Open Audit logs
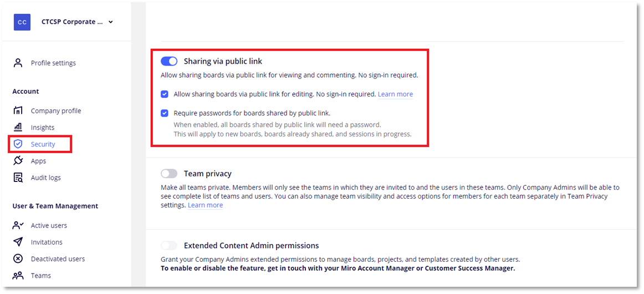The height and width of the screenshot is (294, 644). click(x=45, y=178)
